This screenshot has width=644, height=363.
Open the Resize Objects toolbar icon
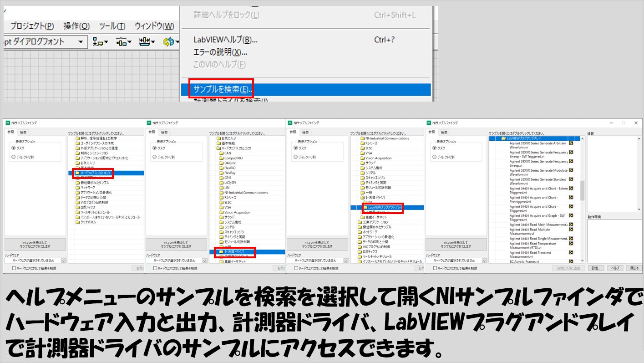click(x=147, y=42)
